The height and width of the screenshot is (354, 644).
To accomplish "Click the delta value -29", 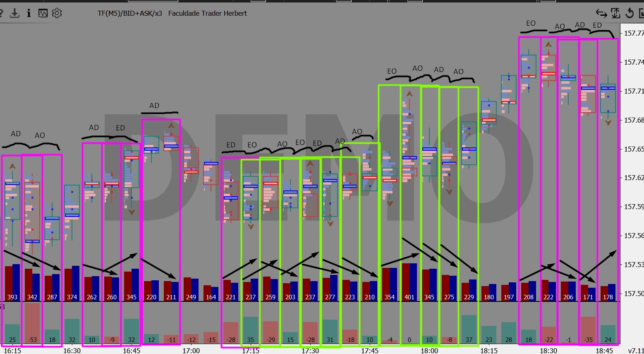I will coord(271,340).
